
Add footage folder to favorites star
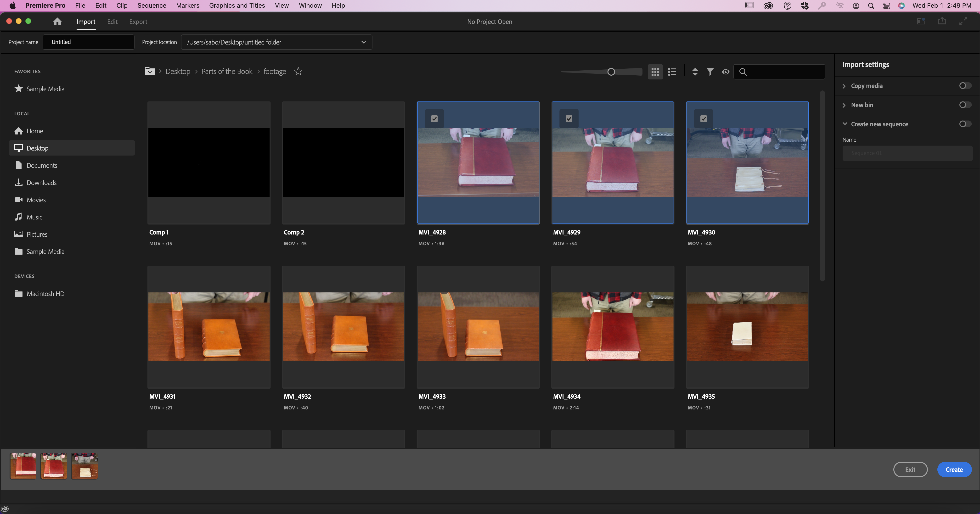[x=298, y=71]
